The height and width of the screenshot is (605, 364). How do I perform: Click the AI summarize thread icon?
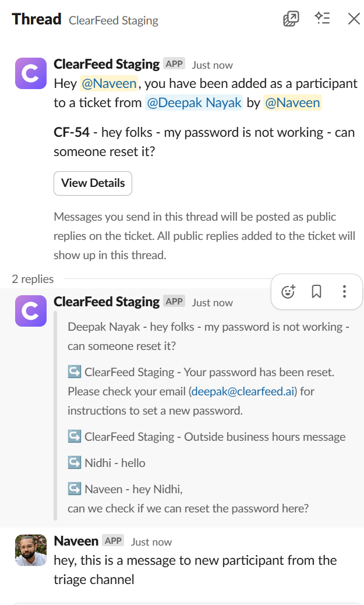click(323, 19)
